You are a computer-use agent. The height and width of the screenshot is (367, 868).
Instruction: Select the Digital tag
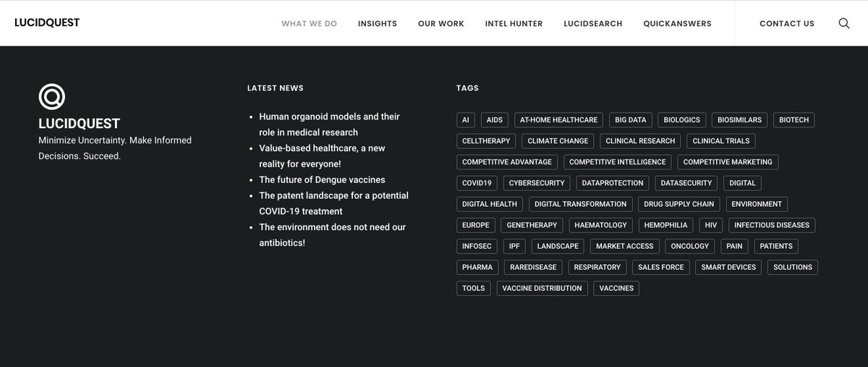pyautogui.click(x=742, y=183)
